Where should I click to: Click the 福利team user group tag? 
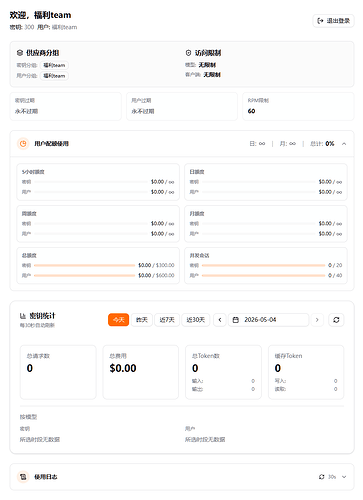(x=54, y=76)
